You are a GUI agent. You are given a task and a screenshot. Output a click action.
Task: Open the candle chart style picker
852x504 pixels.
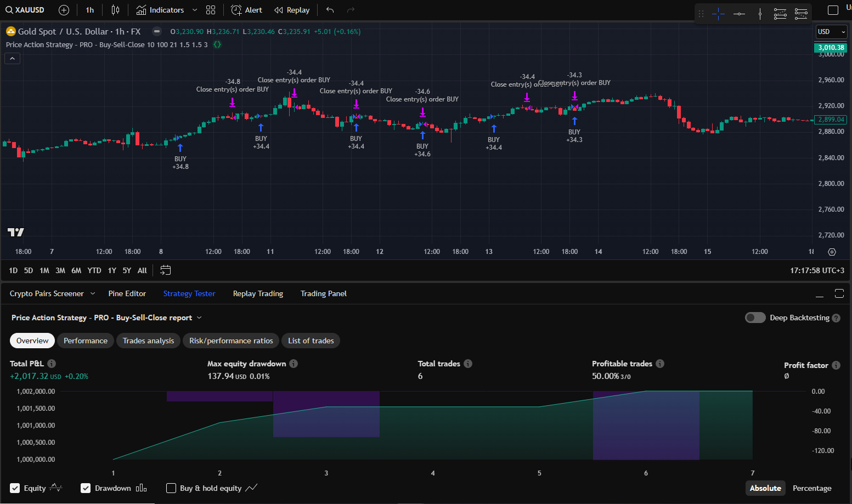pyautogui.click(x=116, y=9)
